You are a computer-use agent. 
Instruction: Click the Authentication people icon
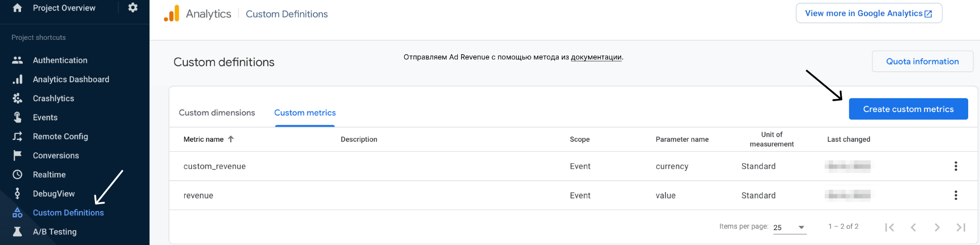pos(17,60)
